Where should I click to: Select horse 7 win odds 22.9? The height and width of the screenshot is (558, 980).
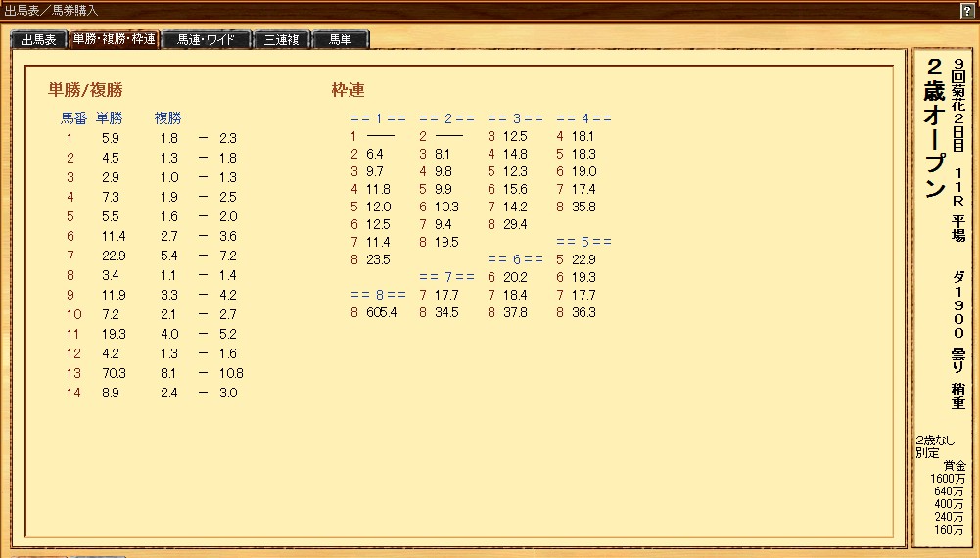pos(114,256)
